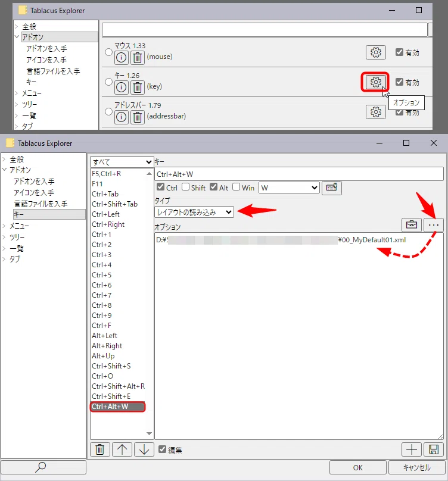
Task: Open info for the マウス (mouse) addon
Action: tap(122, 57)
